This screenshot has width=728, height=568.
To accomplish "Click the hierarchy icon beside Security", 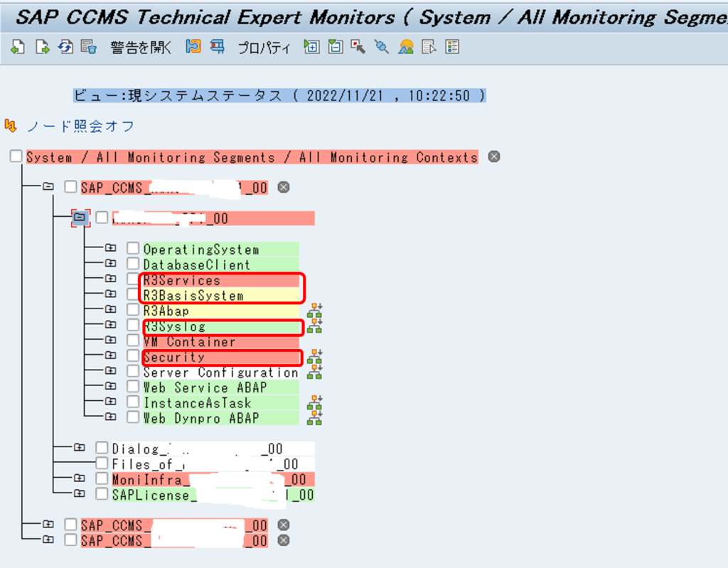I will coord(315,357).
